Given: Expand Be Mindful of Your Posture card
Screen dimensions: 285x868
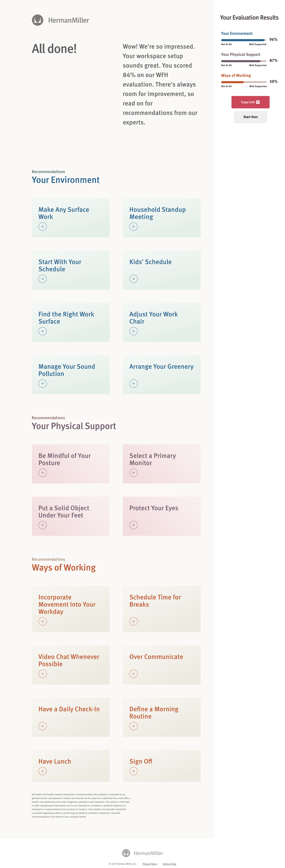Looking at the screenshot, I should point(71,464).
